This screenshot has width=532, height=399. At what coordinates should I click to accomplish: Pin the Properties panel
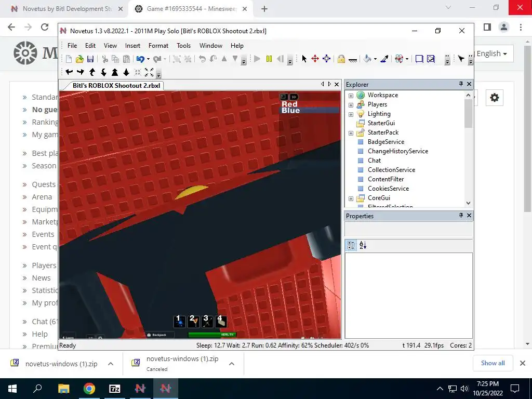pyautogui.click(x=461, y=215)
